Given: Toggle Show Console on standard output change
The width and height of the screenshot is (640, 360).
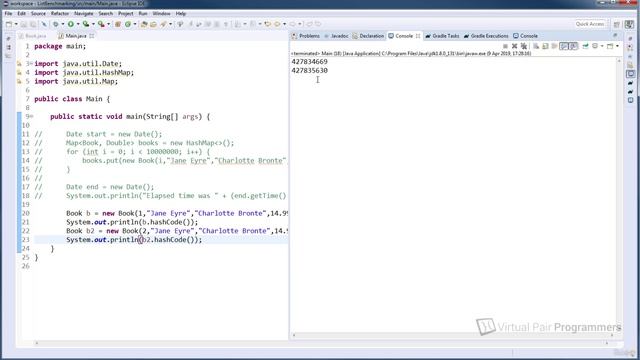Looking at the screenshot, I should [564, 46].
